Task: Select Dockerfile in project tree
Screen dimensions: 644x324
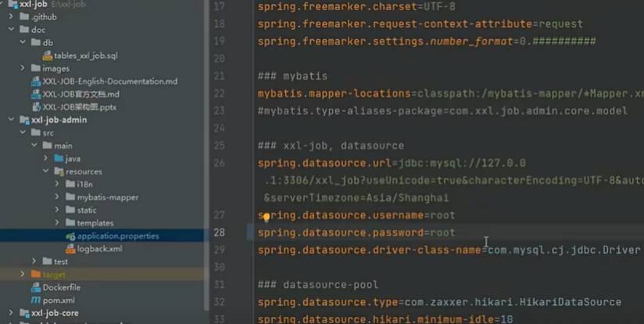Action: (62, 287)
